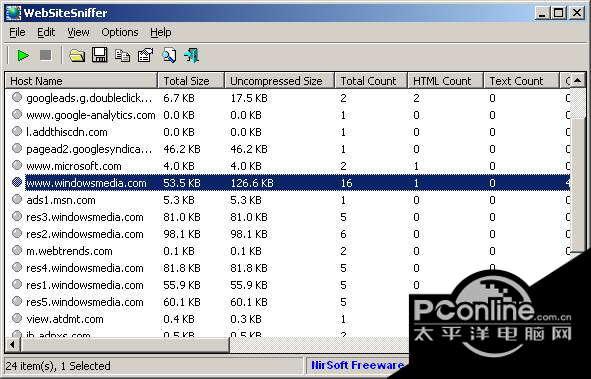Screen dimensions: 591x379
Task: Click the circle icon beside res3.windowsmedia.com
Action: click(17, 216)
